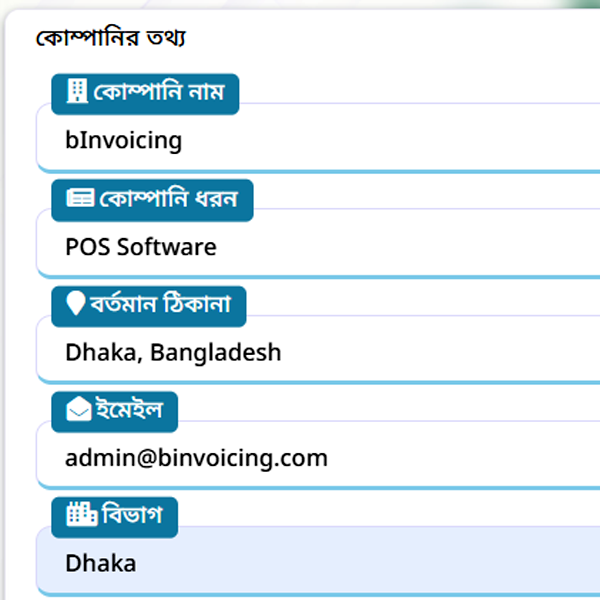
Task: Click on the 'admin@binvoicing.com' text value
Action: point(196,458)
